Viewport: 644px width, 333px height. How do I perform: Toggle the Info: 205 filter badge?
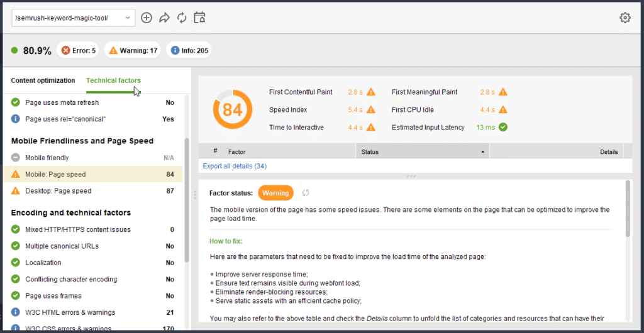point(189,50)
